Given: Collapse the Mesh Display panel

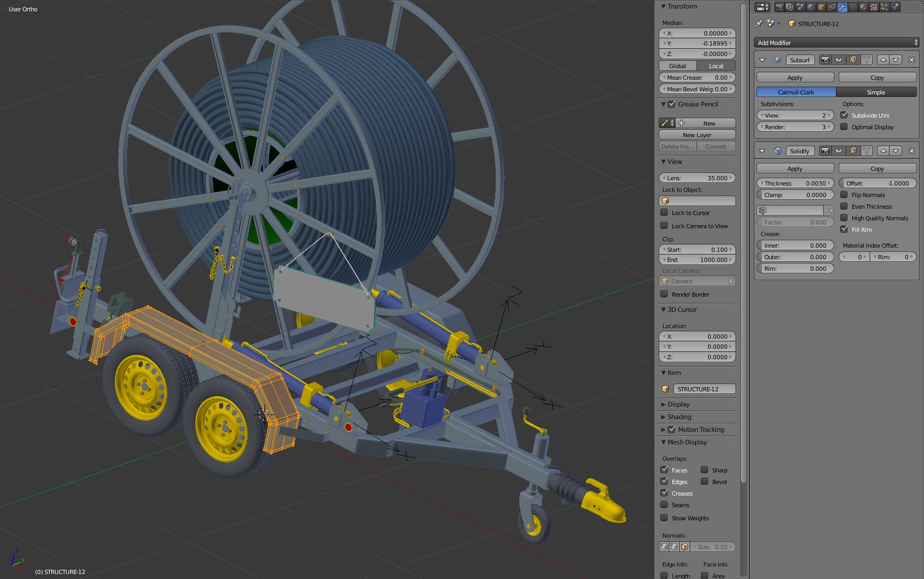Looking at the screenshot, I should [x=664, y=442].
